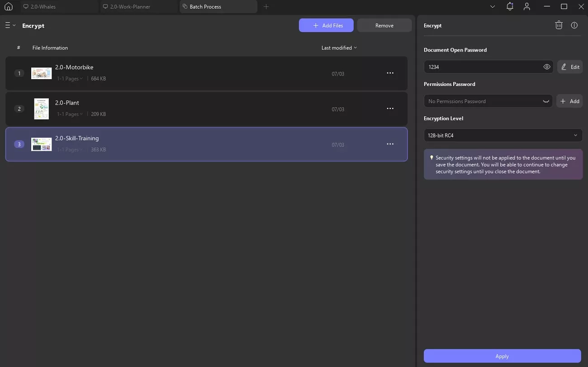Click the Home icon in title bar
Screen dimensions: 588x367
(8, 7)
